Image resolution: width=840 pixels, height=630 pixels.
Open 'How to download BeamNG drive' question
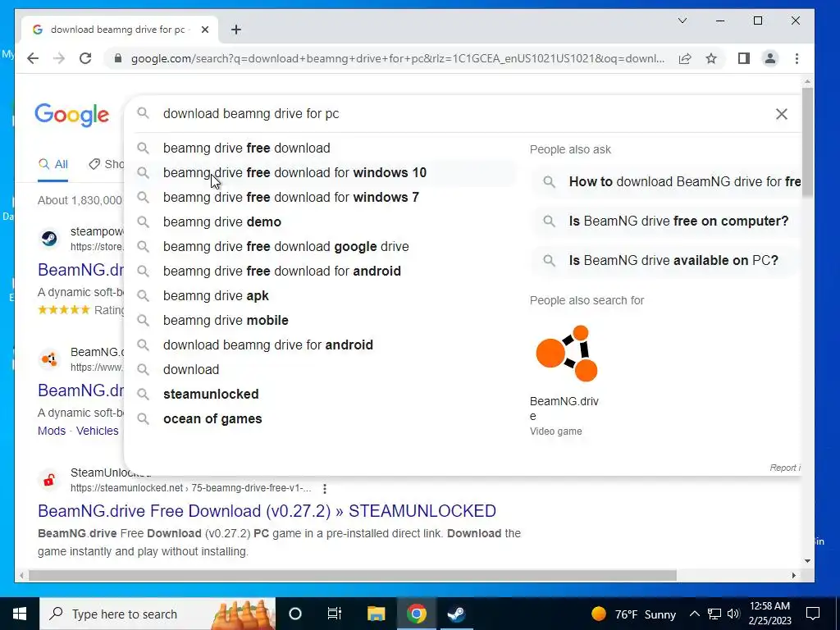667,181
